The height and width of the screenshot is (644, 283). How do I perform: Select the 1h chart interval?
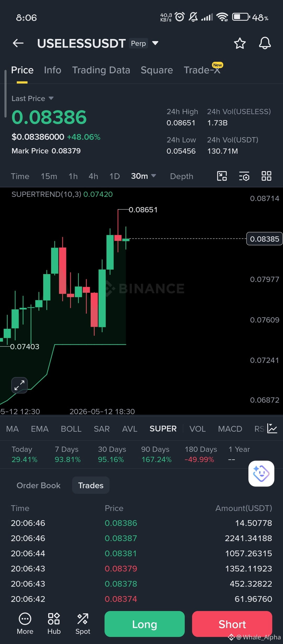pyautogui.click(x=73, y=176)
